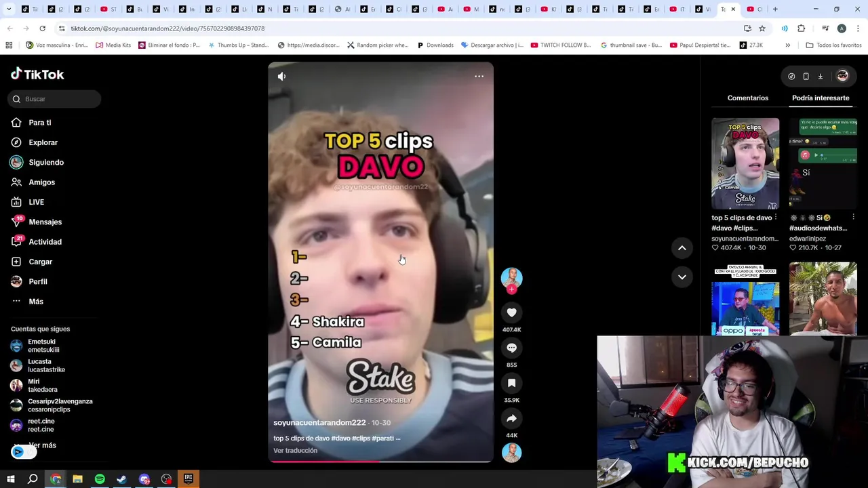Open the LIVE section
868x488 pixels.
[x=36, y=202]
